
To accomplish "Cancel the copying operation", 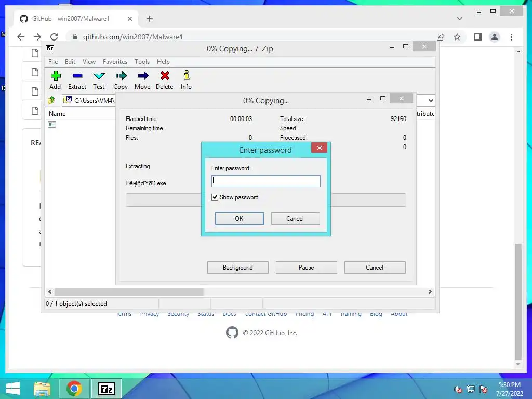I will (x=375, y=268).
